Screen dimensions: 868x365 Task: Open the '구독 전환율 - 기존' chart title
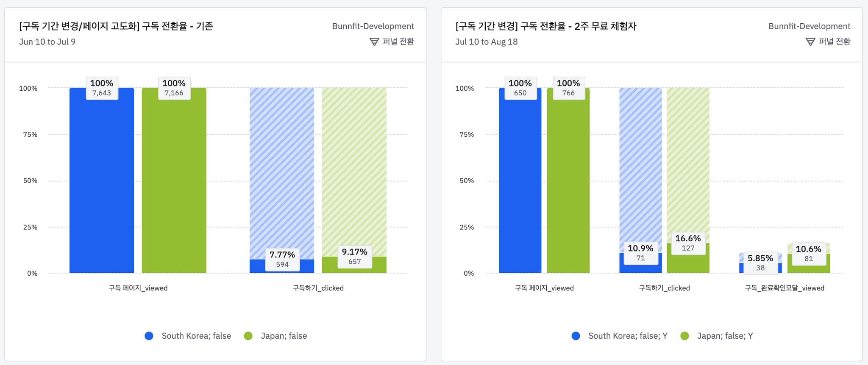click(116, 26)
